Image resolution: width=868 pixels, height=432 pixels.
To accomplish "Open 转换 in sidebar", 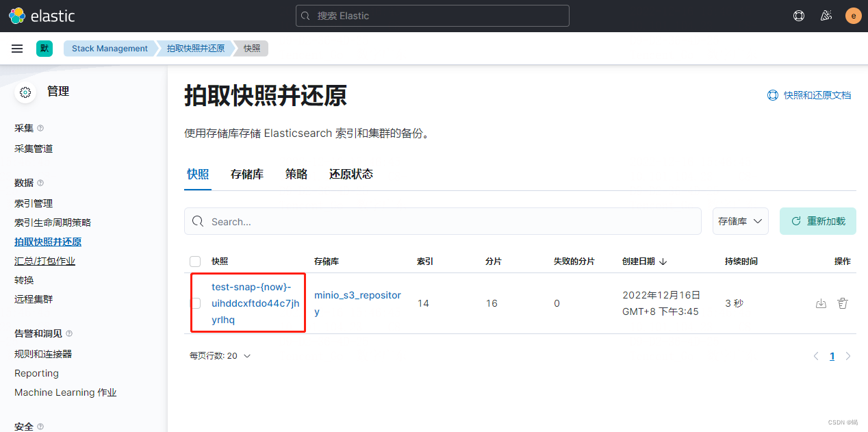I will 24,280.
